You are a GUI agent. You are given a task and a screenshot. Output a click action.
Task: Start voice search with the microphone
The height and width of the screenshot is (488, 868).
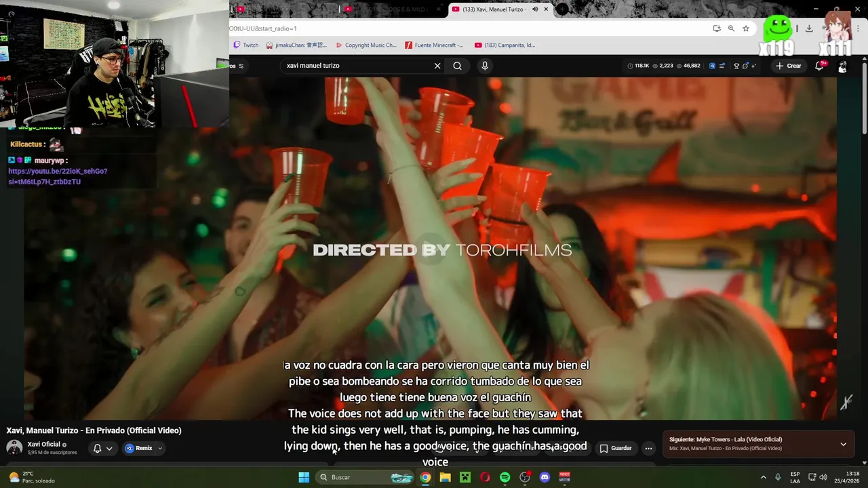coord(485,66)
